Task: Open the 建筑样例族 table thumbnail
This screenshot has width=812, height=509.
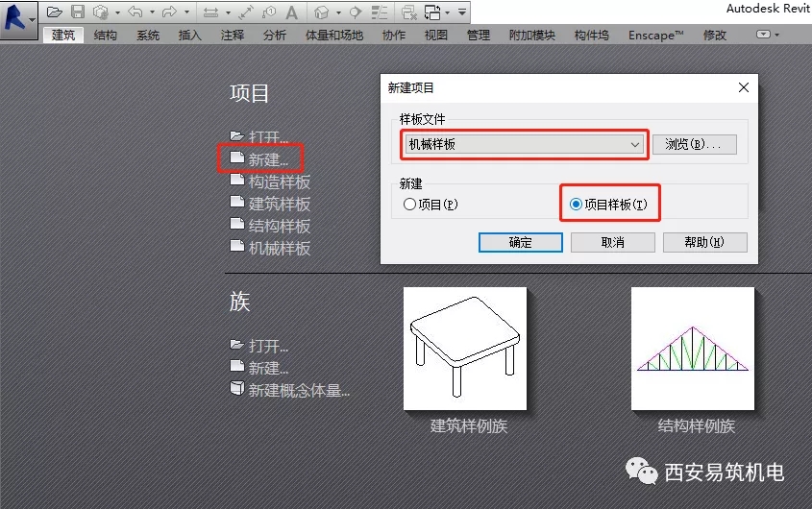Action: pyautogui.click(x=465, y=349)
